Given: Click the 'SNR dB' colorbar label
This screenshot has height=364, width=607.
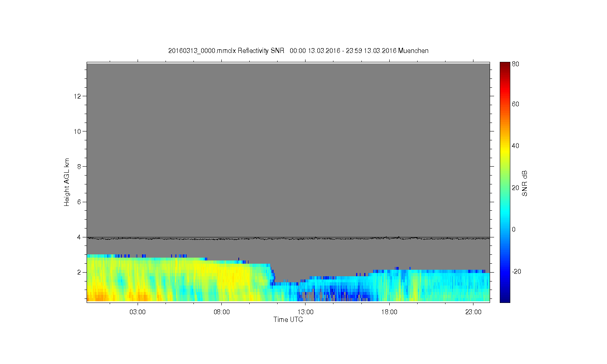Looking at the screenshot, I should 524,183.
